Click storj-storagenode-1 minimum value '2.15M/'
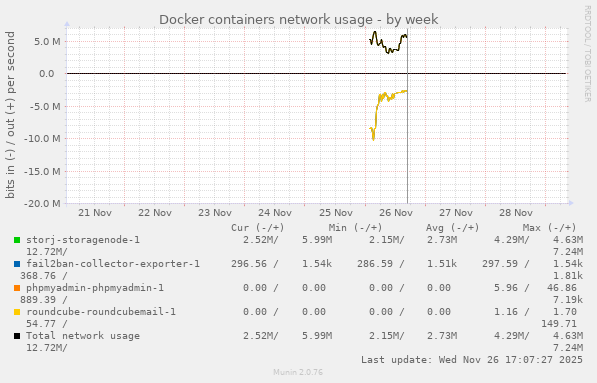 pos(386,240)
